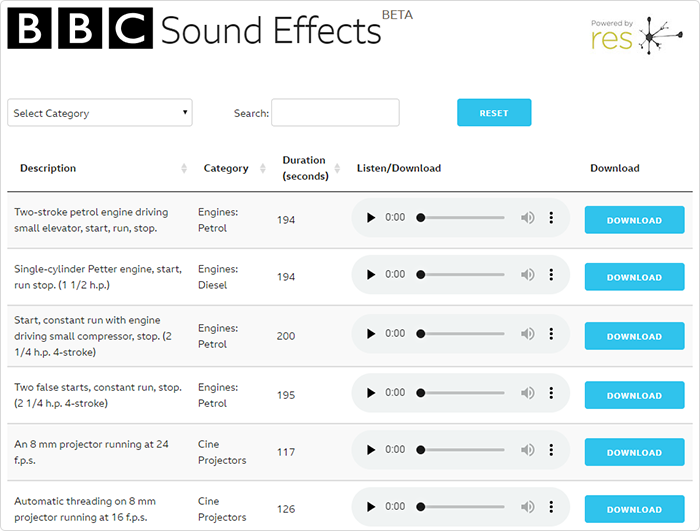The width and height of the screenshot is (700, 531).
Task: Open more options for small compressor player
Action: [x=551, y=334]
